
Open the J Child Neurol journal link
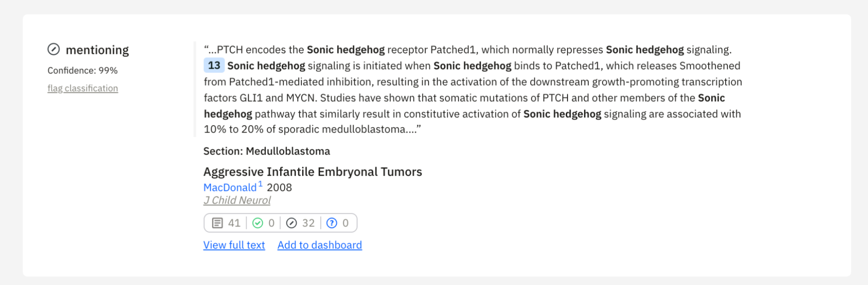237,200
